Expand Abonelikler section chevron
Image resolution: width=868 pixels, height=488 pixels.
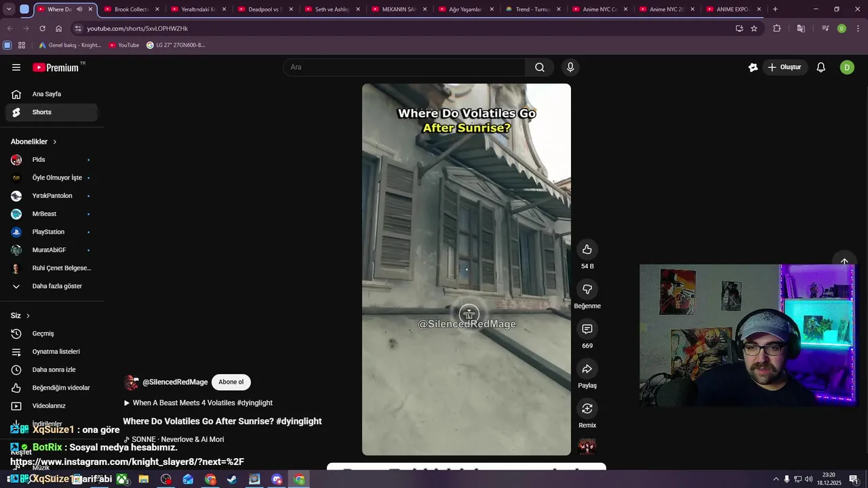pyautogui.click(x=55, y=142)
